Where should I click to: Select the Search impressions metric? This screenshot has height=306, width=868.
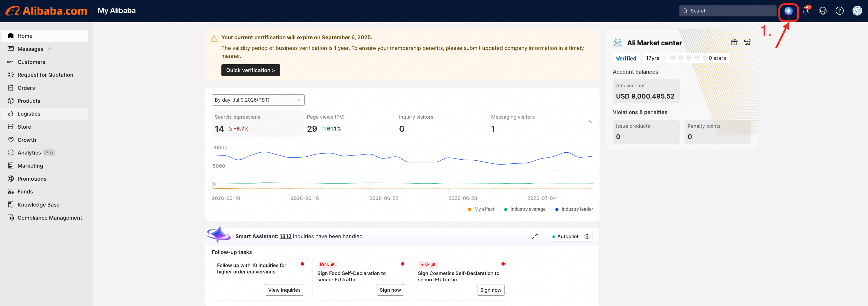coord(258,124)
